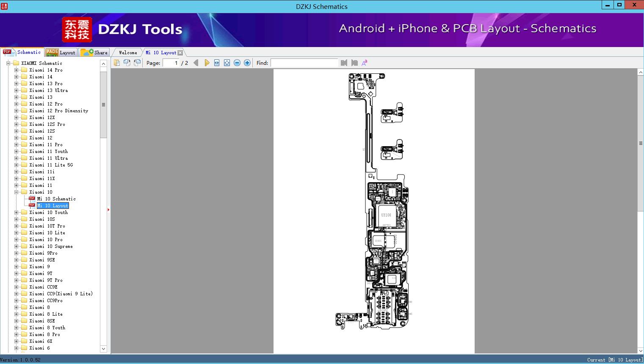Switch to the Layout tab
The height and width of the screenshot is (364, 644).
pyautogui.click(x=61, y=52)
